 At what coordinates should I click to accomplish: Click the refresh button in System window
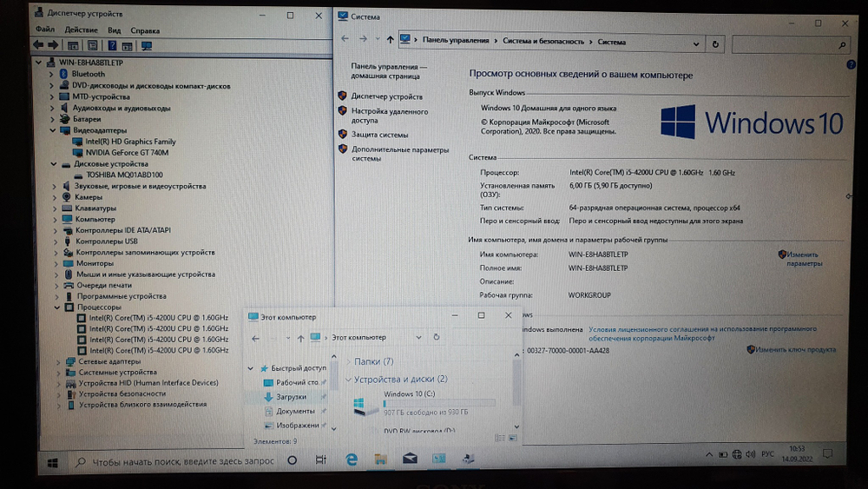(x=715, y=43)
